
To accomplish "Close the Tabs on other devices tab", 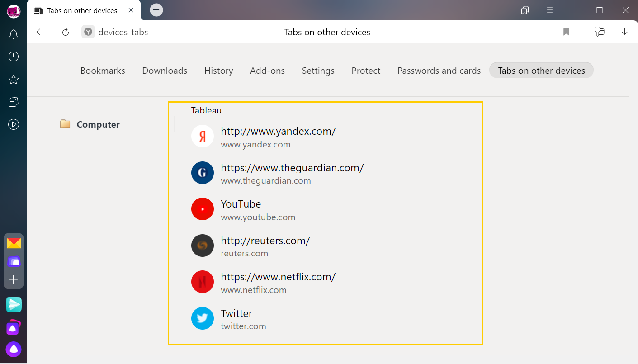I will point(131,10).
